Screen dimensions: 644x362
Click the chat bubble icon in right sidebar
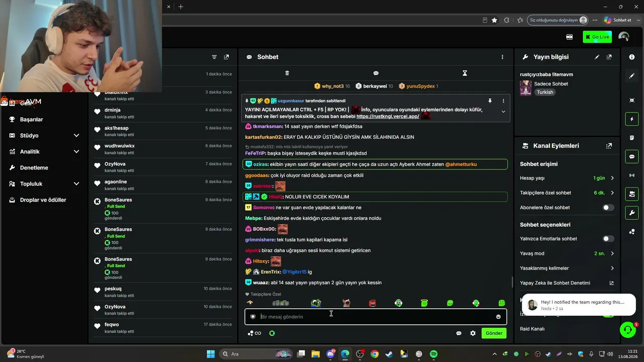(x=632, y=157)
